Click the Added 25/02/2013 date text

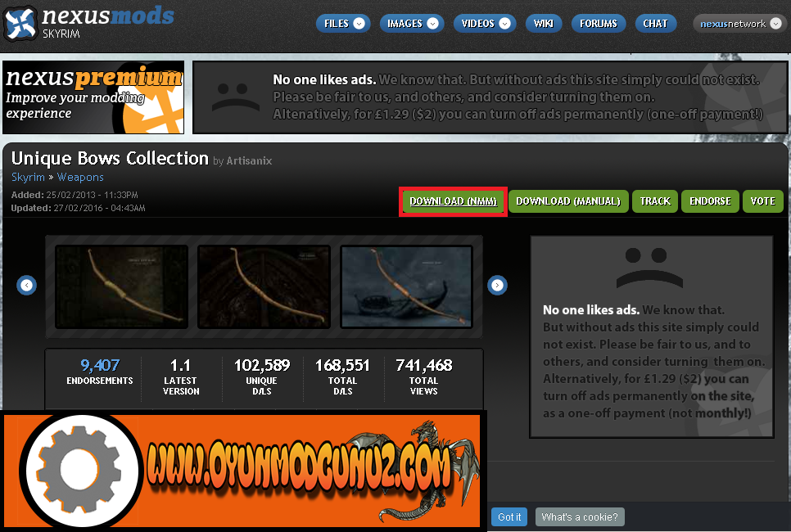(x=75, y=195)
